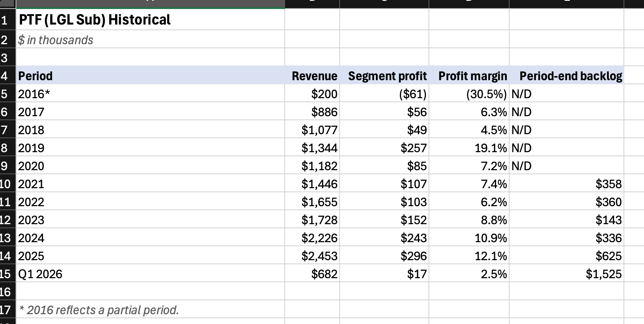Select the segment profit cell '$152'
This screenshot has width=644, height=324.
384,220
